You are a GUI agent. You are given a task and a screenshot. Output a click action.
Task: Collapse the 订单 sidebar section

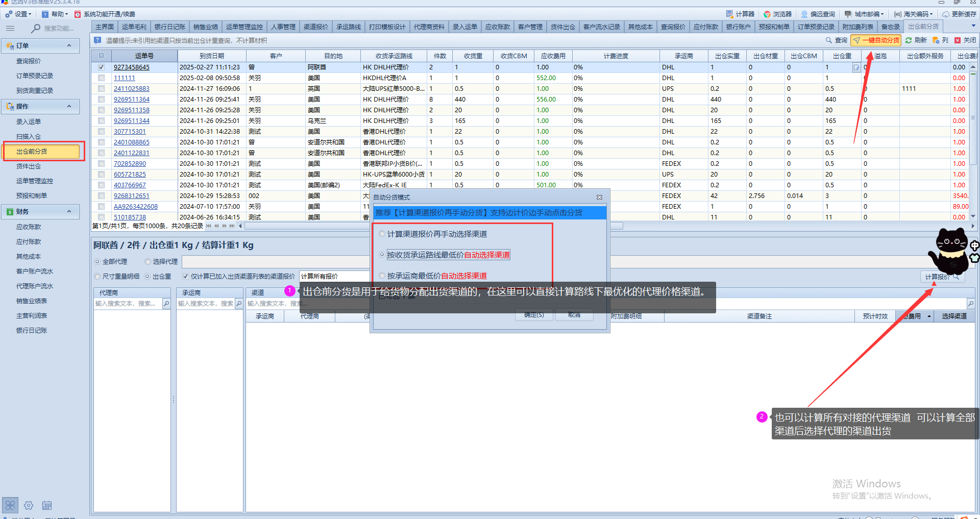point(69,46)
